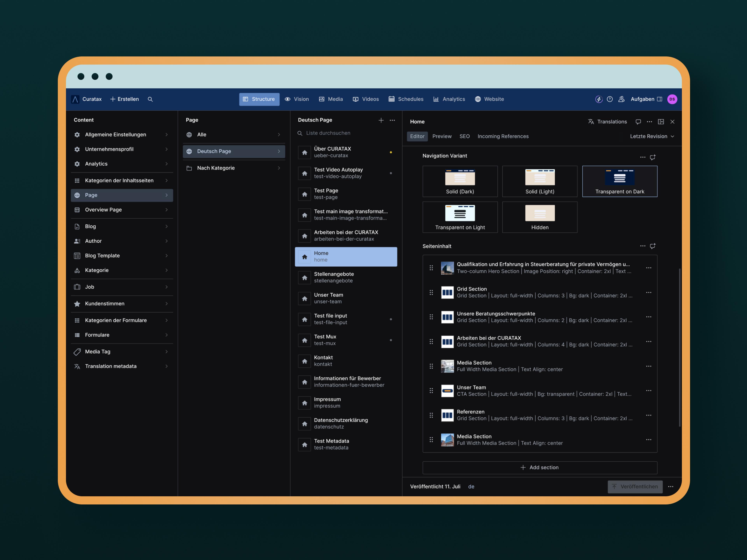Open options for Unser Team section
747x560 pixels.
coord(648,391)
